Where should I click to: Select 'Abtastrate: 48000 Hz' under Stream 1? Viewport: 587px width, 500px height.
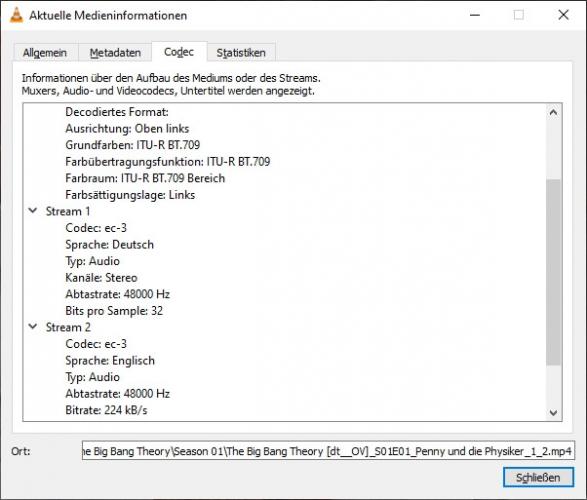pos(118,294)
